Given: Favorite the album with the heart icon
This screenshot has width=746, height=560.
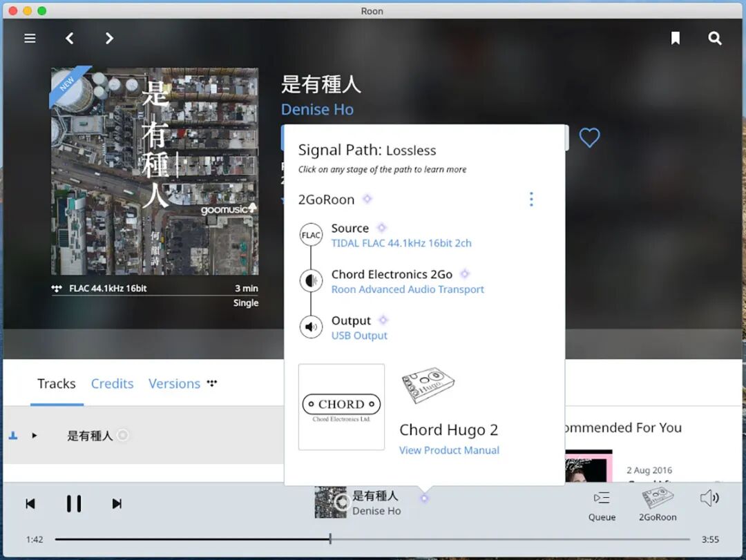Looking at the screenshot, I should (x=589, y=138).
